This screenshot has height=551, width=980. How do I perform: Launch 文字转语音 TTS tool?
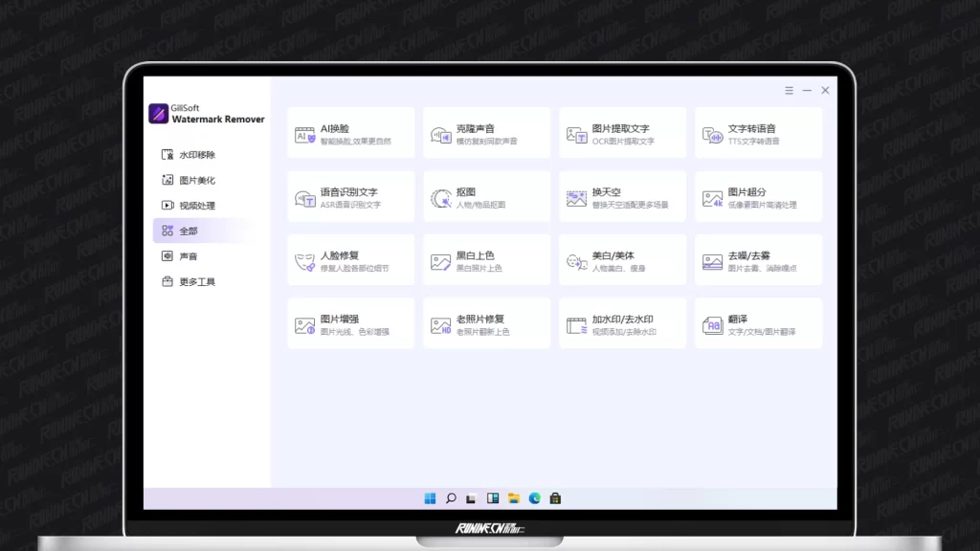pos(758,133)
